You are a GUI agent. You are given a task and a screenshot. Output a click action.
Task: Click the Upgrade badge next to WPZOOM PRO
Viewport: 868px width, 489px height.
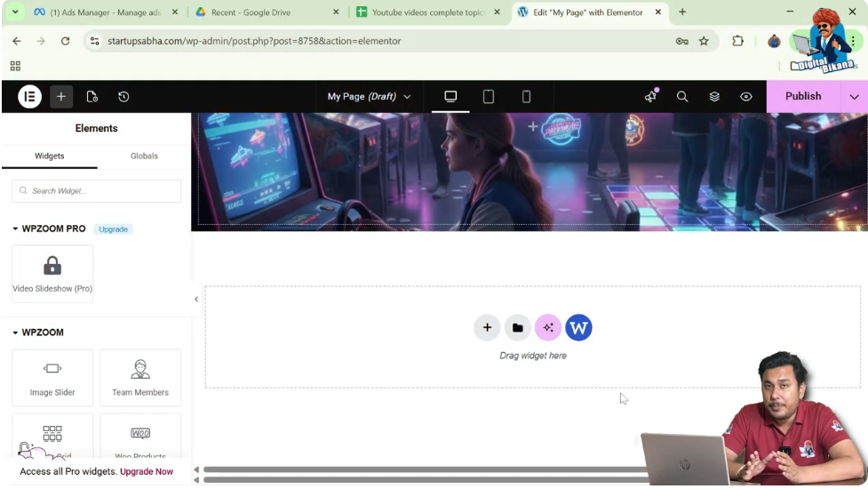[x=113, y=229]
